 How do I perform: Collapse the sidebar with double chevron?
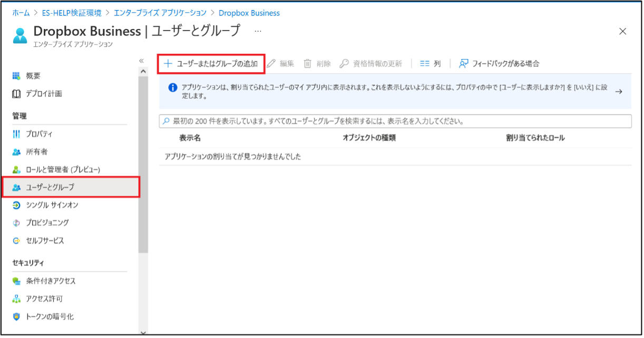tap(142, 61)
